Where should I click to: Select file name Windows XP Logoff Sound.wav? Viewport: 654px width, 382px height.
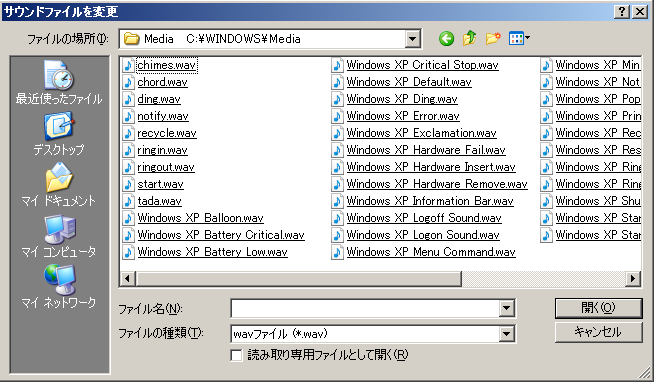[424, 218]
